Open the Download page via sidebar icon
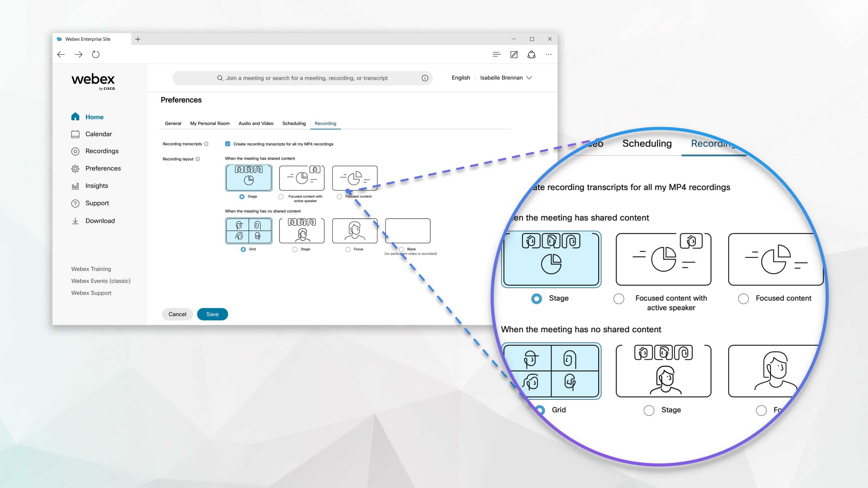 [75, 221]
